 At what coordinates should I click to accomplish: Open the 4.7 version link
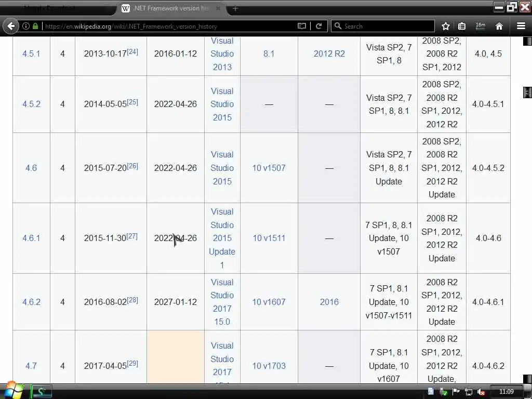click(31, 365)
